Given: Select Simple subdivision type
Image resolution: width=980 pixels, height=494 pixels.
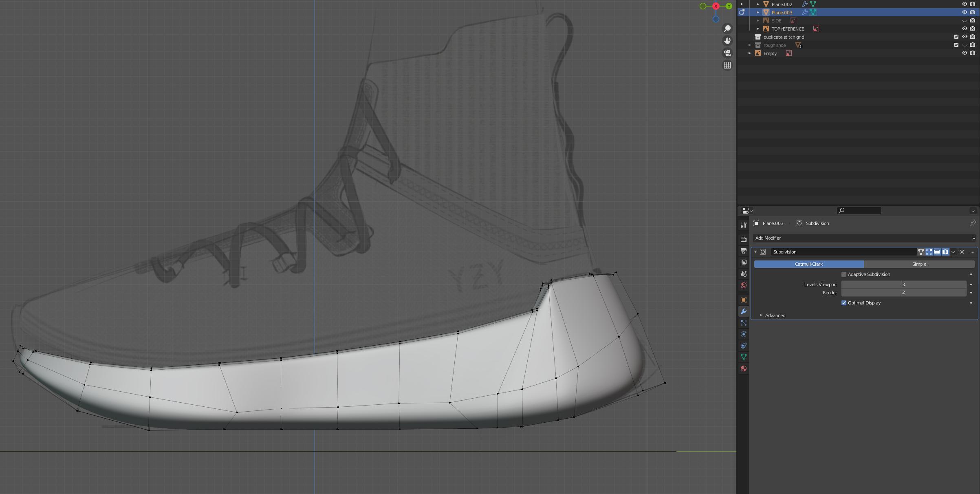Looking at the screenshot, I should pyautogui.click(x=919, y=264).
